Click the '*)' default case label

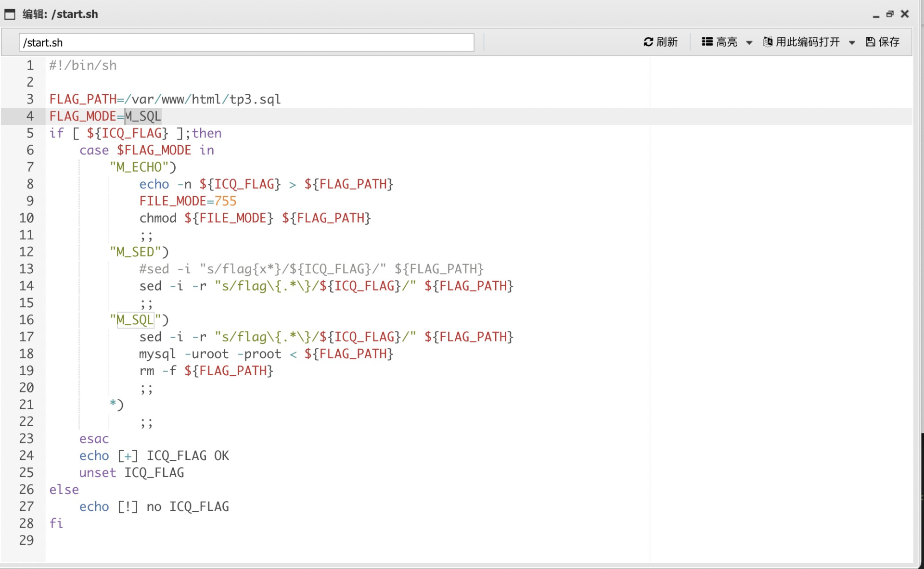pos(116,405)
